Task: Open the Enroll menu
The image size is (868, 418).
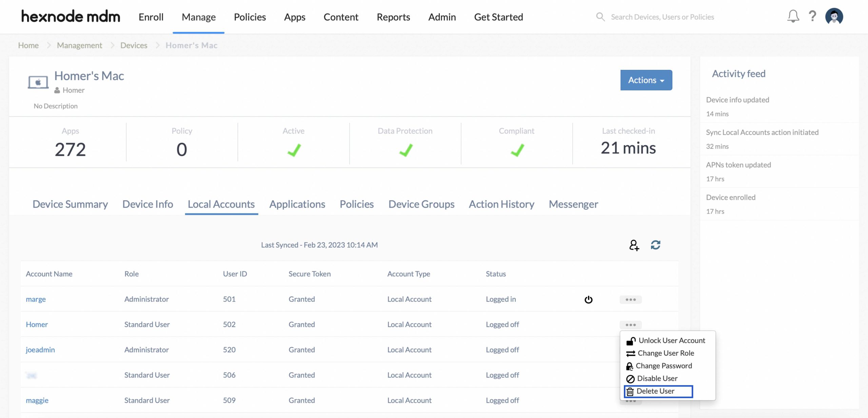Action: click(151, 17)
